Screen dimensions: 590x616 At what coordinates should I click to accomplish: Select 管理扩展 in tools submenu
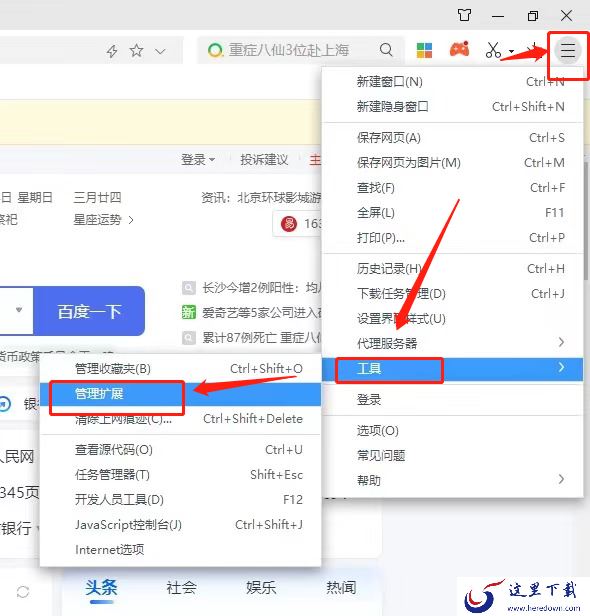[181, 394]
